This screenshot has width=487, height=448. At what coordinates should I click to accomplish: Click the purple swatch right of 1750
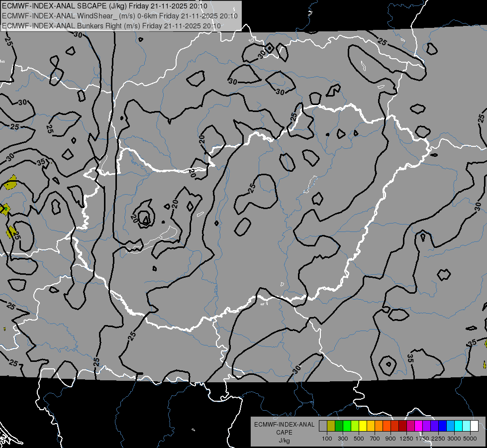tap(426, 426)
